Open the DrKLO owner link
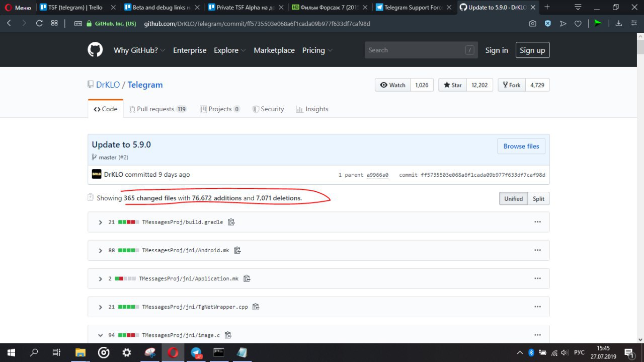Image resolution: width=644 pixels, height=362 pixels. (108, 85)
